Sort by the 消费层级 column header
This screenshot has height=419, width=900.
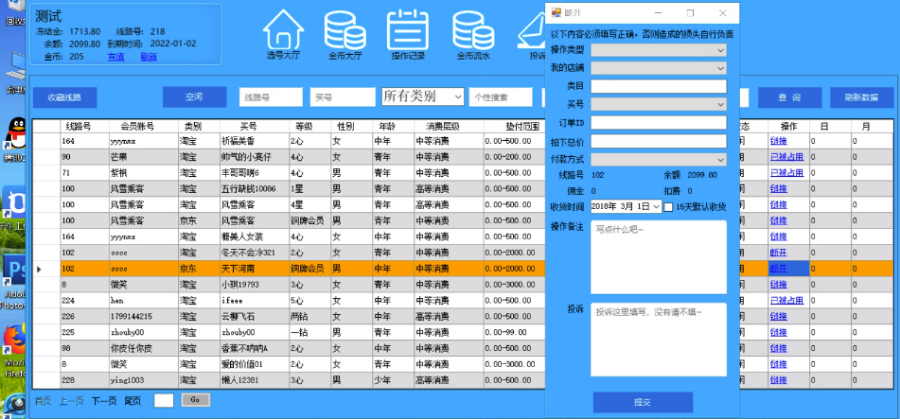click(x=449, y=126)
